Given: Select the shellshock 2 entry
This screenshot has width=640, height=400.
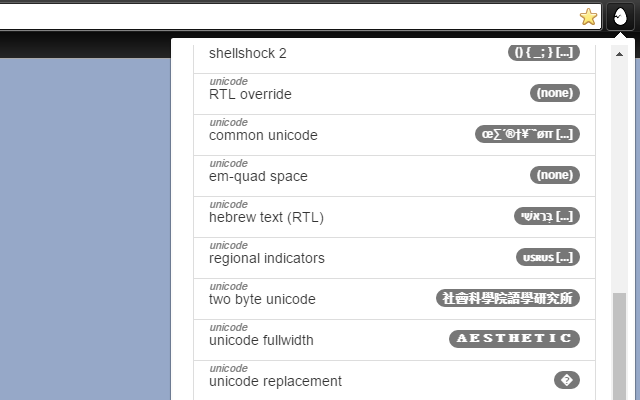Looking at the screenshot, I should pos(248,53).
